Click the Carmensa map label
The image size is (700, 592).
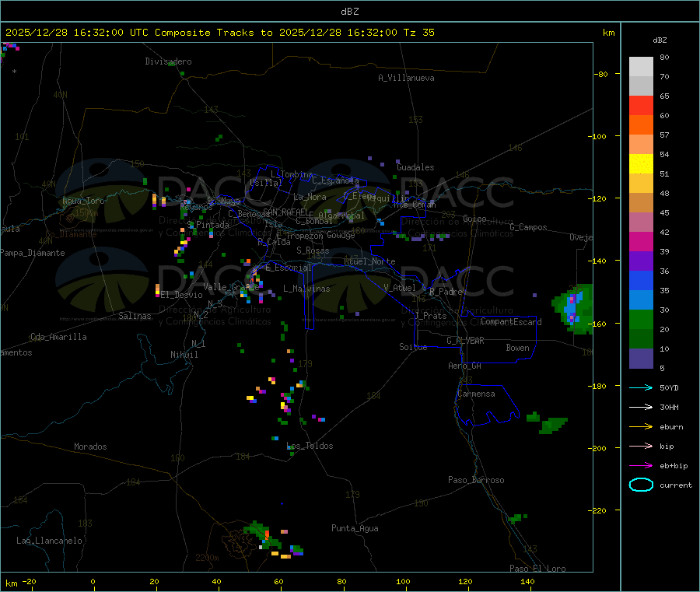click(x=476, y=394)
